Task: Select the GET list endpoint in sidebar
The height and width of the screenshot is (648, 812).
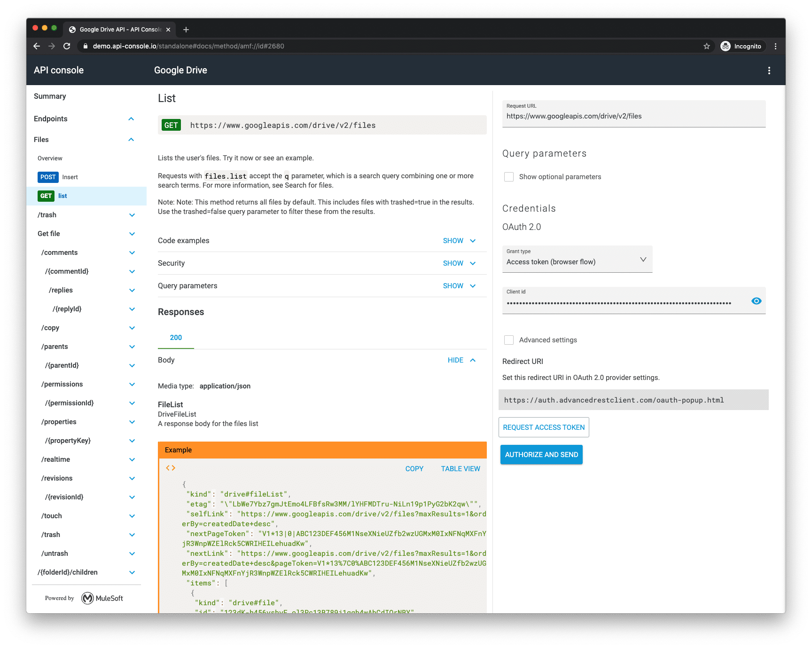Action: [62, 196]
